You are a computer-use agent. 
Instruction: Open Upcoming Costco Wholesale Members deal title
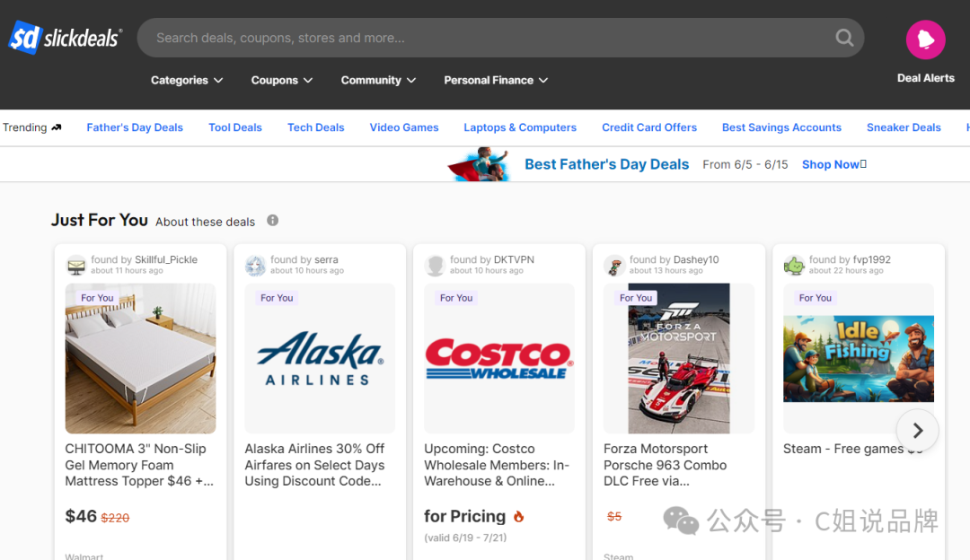pyautogui.click(x=497, y=465)
